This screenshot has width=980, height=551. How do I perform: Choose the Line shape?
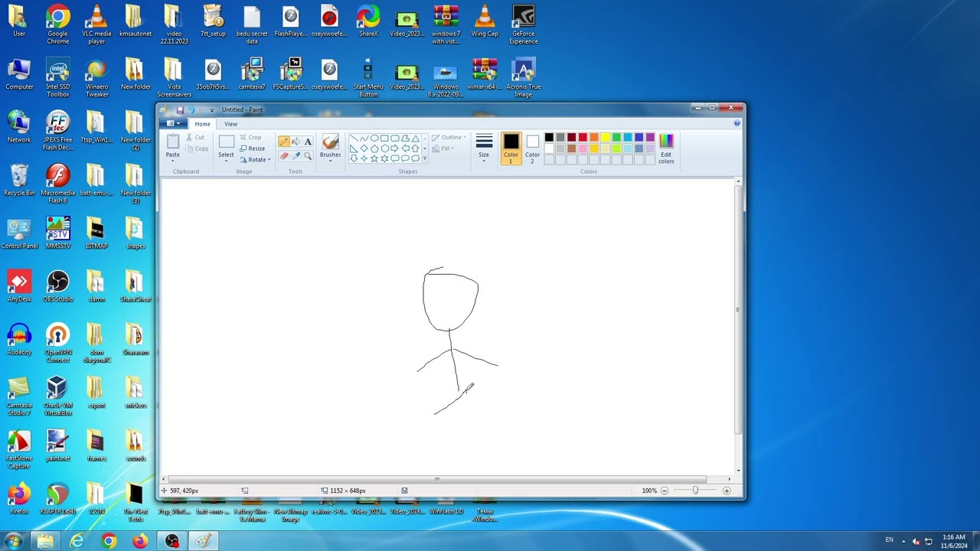354,139
